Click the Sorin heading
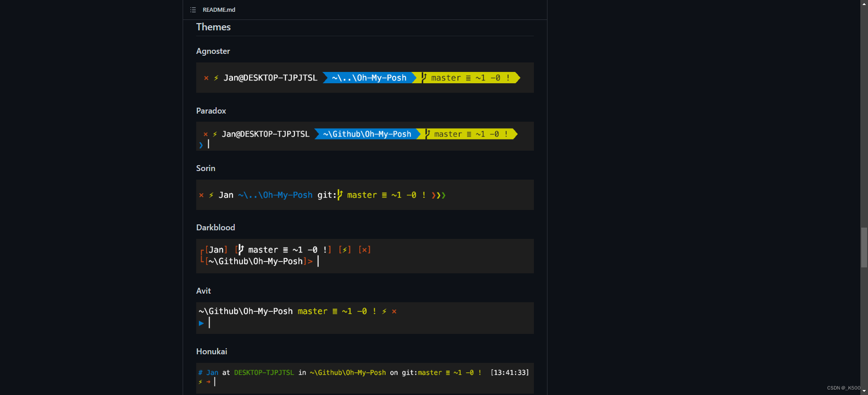Screen dimensions: 868x395 tap(206, 168)
